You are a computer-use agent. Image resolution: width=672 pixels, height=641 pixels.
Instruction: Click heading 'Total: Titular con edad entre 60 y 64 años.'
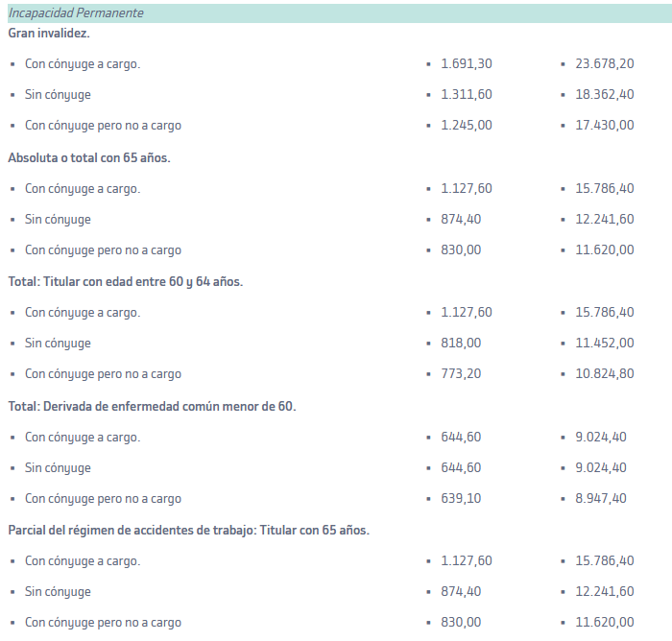click(x=126, y=282)
